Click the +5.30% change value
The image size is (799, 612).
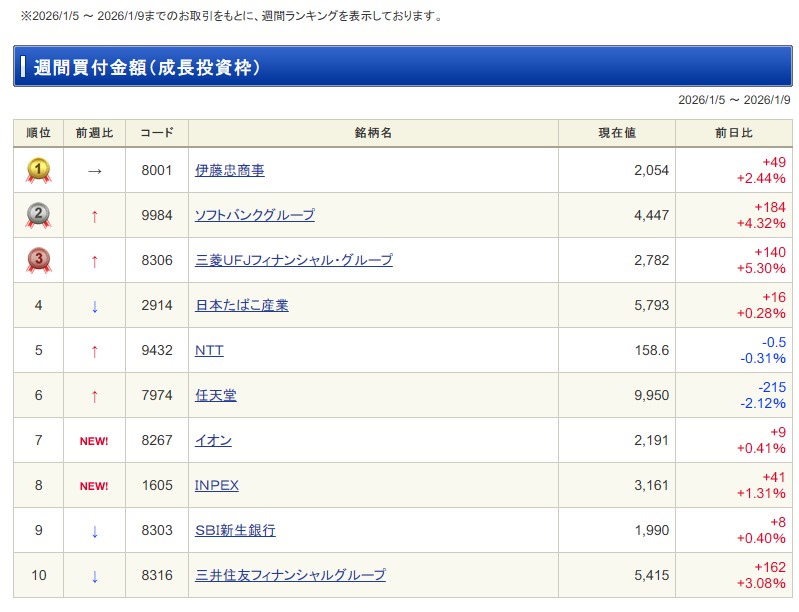pos(761,268)
